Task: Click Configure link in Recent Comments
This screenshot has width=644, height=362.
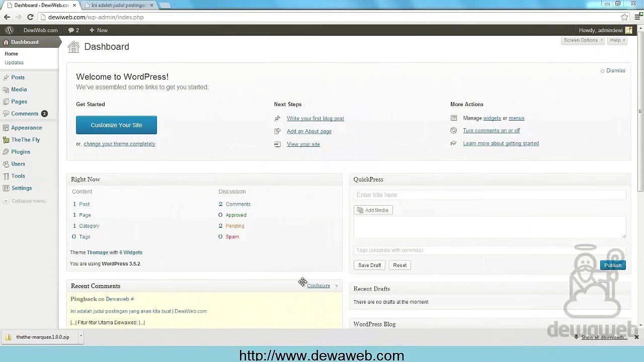Action: (x=318, y=286)
